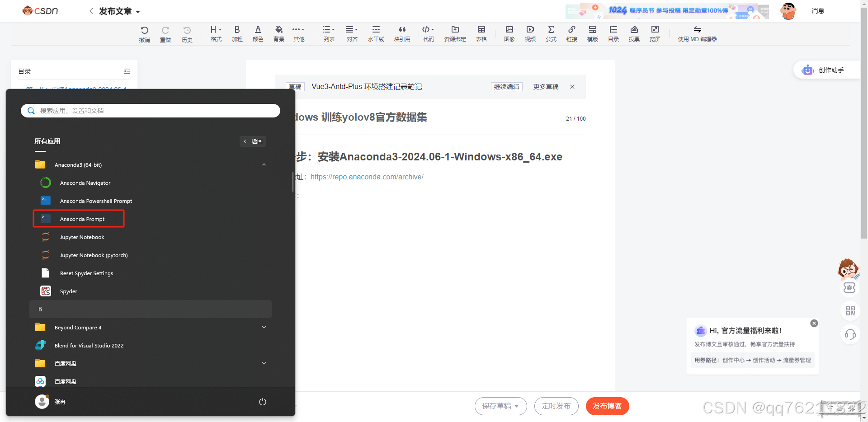Open the list (列表) dropdown
The image size is (868, 422).
(x=329, y=33)
